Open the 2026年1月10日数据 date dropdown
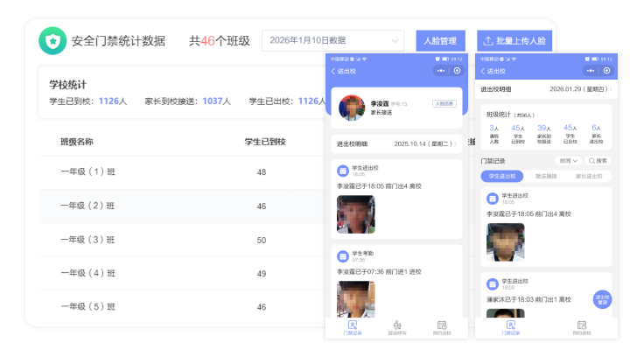 click(x=332, y=40)
